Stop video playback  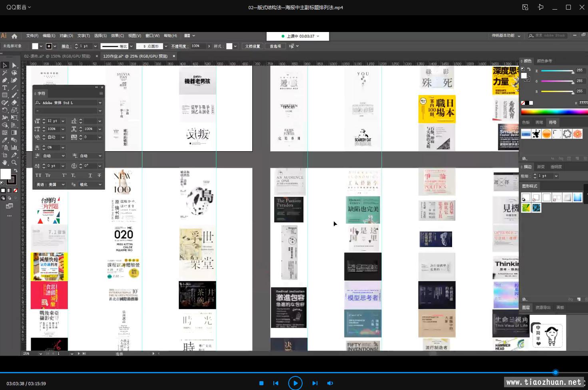(261, 383)
